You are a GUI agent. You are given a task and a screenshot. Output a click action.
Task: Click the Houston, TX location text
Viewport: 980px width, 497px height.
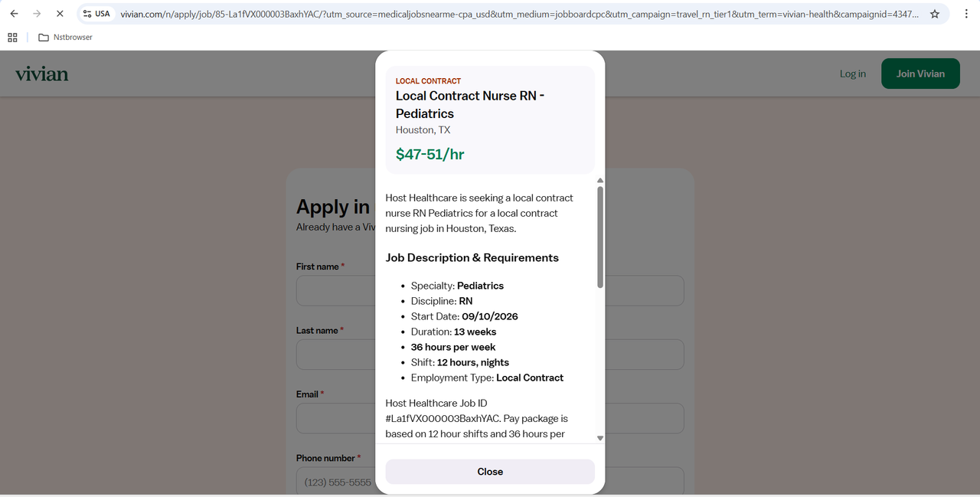423,130
